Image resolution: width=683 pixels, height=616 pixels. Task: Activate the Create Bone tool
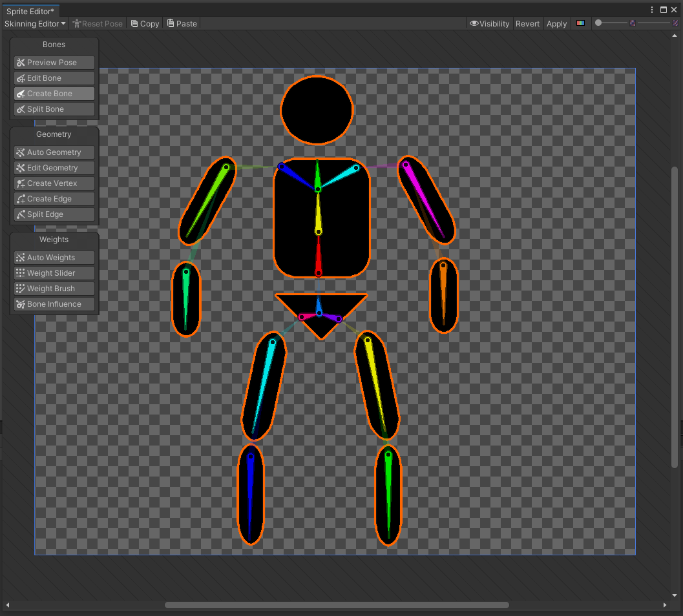(54, 93)
